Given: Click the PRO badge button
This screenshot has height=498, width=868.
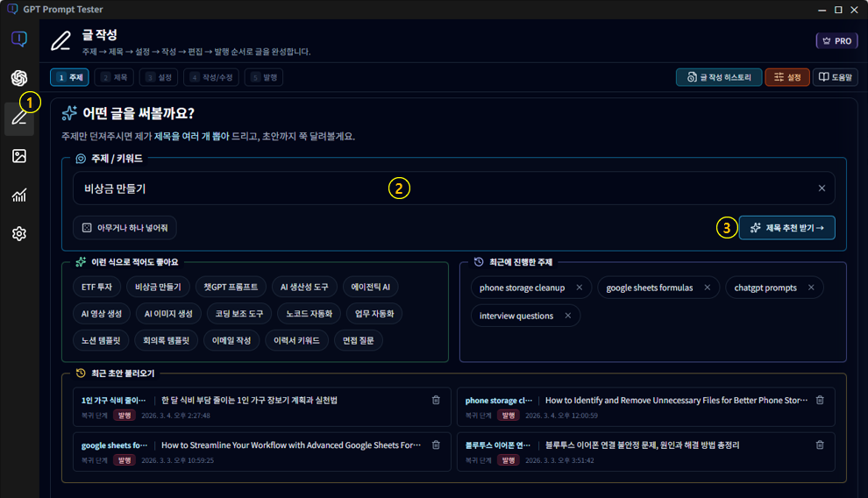Looking at the screenshot, I should [x=837, y=41].
